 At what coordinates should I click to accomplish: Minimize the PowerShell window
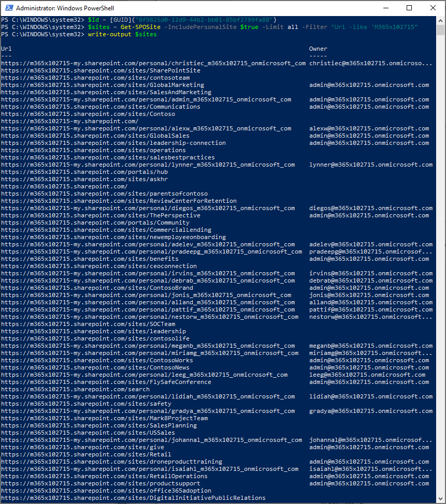click(x=386, y=8)
